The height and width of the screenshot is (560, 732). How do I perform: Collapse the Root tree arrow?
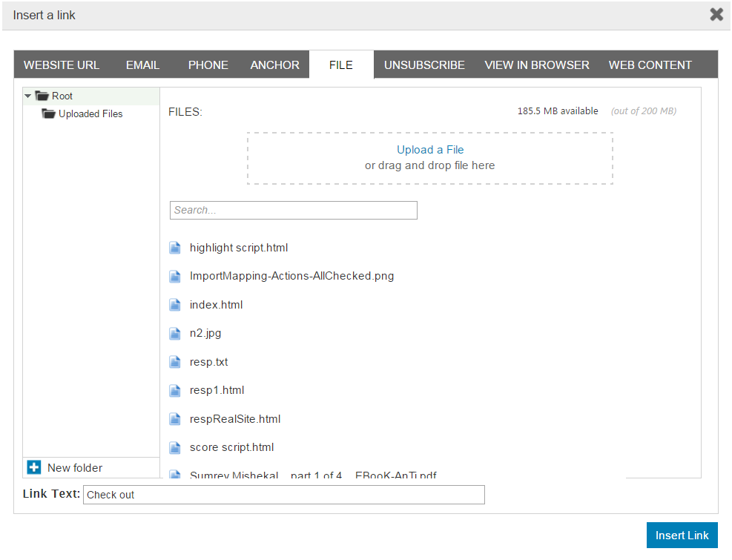[28, 96]
